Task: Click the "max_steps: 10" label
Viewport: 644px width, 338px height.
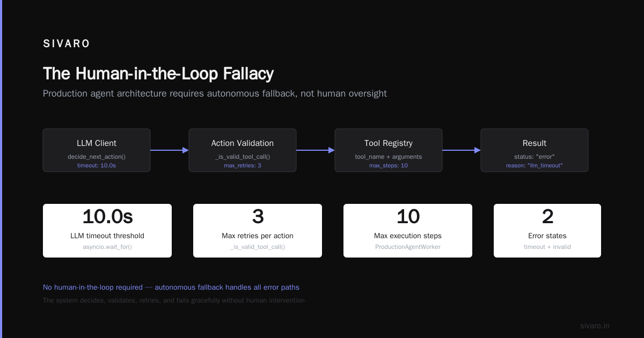Action: 389,166
